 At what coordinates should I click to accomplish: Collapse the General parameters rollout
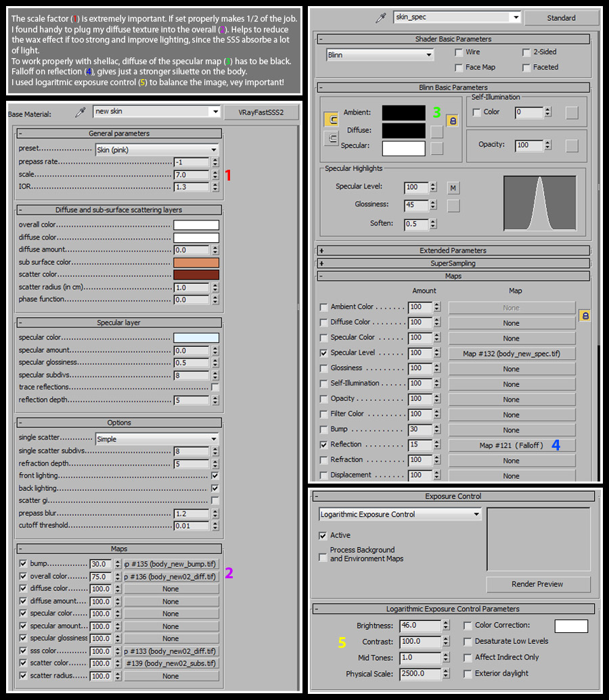point(119,133)
